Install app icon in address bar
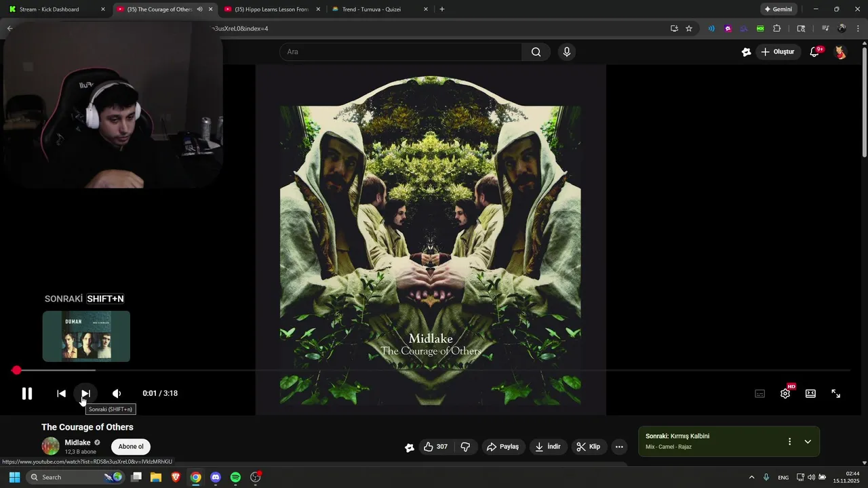This screenshot has height=488, width=868. 674,28
